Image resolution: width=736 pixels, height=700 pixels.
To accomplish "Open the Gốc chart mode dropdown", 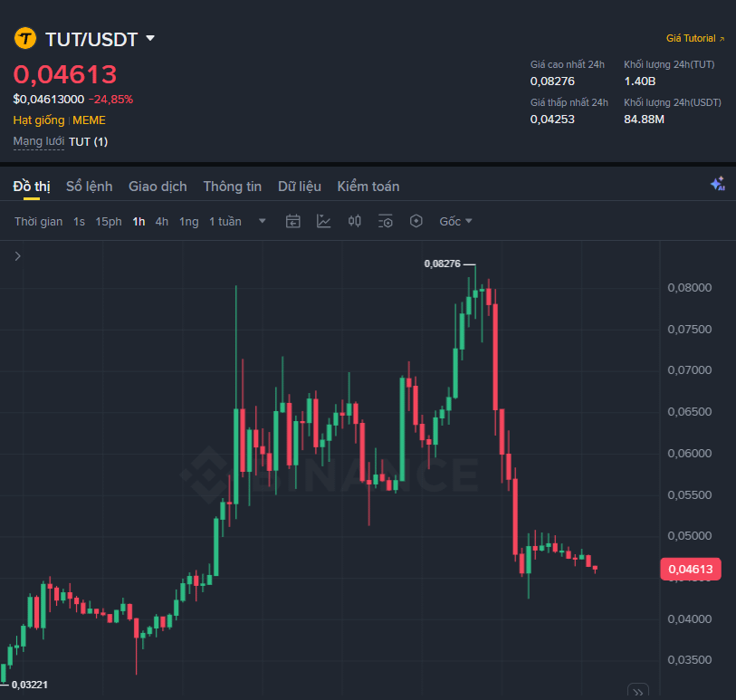I will pos(455,222).
